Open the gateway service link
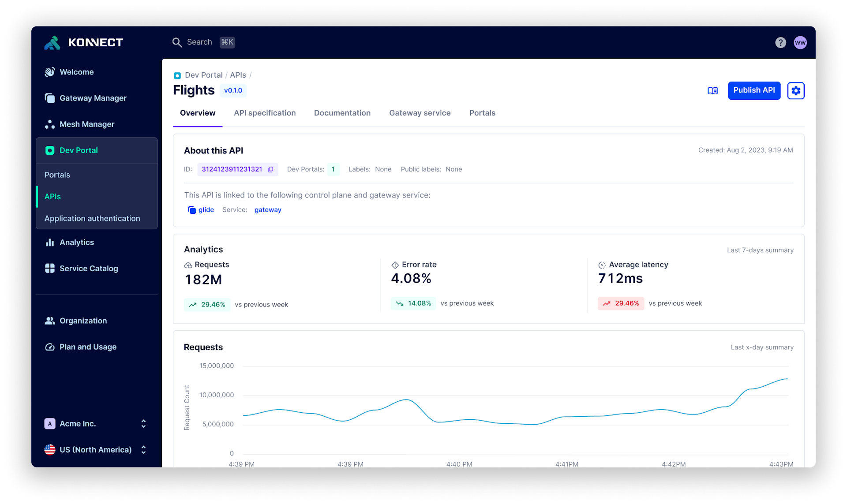Viewport: 847px width, 504px height. 268,209
